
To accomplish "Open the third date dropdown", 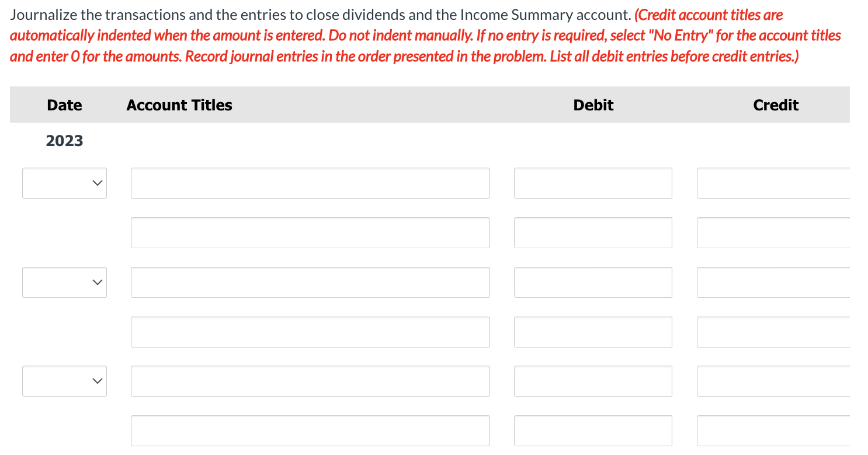I will coord(64,381).
